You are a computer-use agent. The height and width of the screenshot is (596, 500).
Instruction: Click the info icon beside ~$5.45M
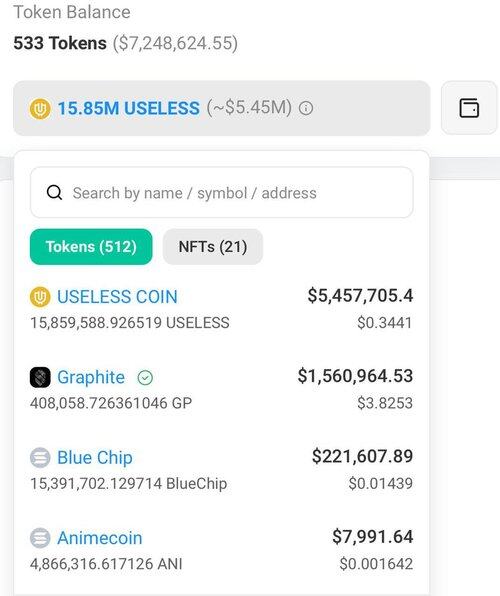pos(306,108)
